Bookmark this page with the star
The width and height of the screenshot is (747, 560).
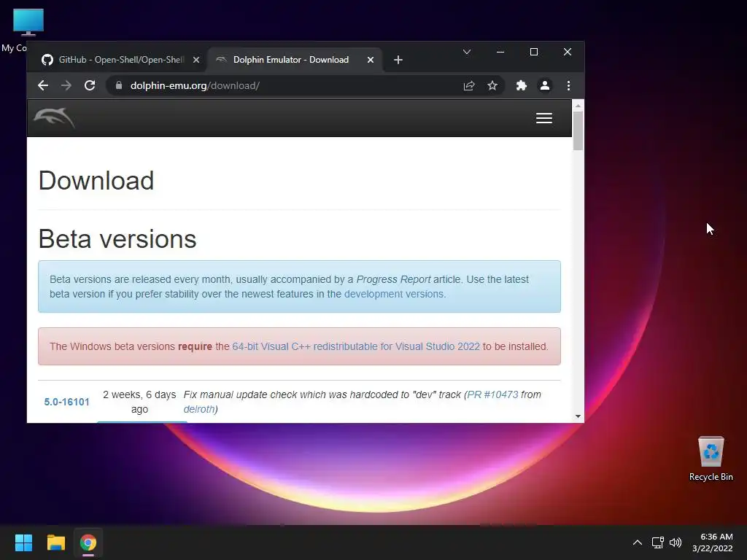click(492, 86)
